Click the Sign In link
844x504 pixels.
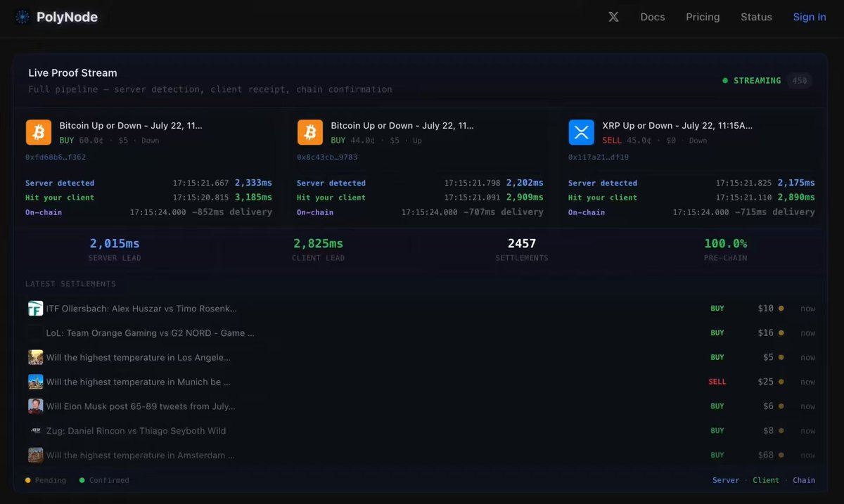click(x=810, y=17)
